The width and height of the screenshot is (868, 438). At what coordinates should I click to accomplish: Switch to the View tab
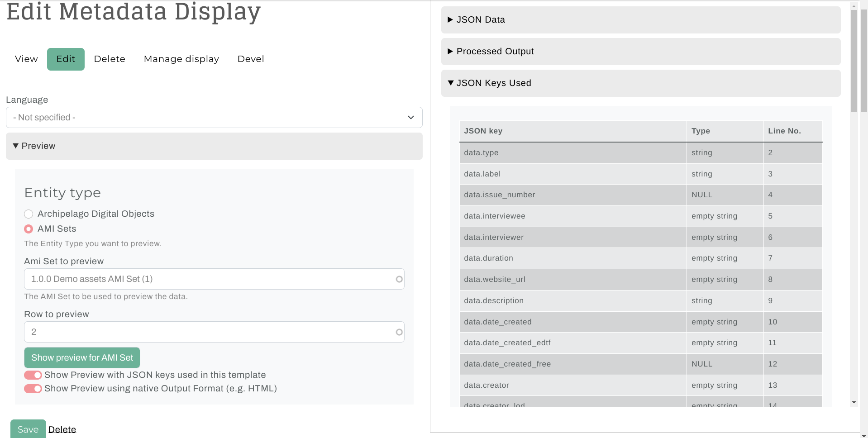click(26, 59)
